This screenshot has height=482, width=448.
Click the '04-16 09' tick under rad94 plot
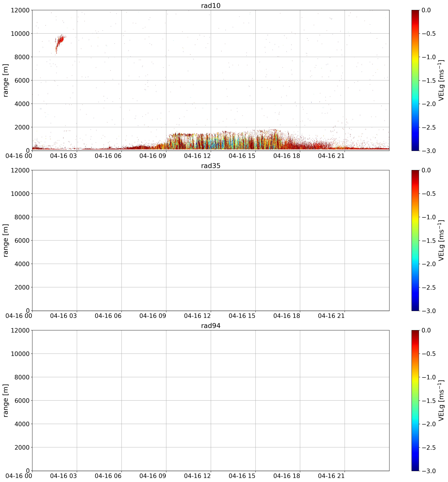[153, 476]
